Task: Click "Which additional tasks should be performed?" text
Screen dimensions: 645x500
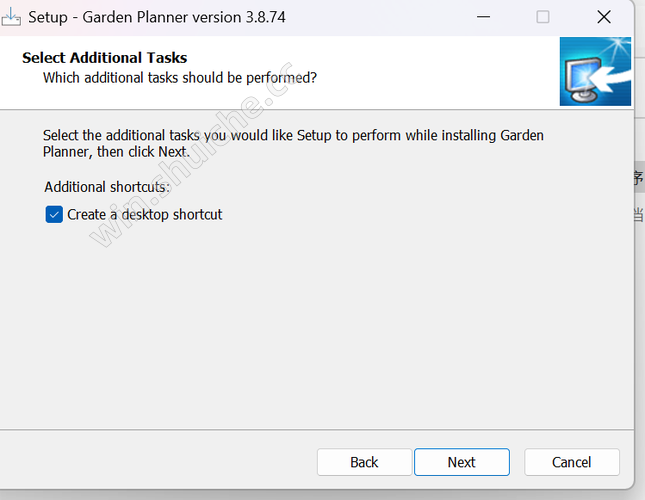Action: [x=180, y=78]
